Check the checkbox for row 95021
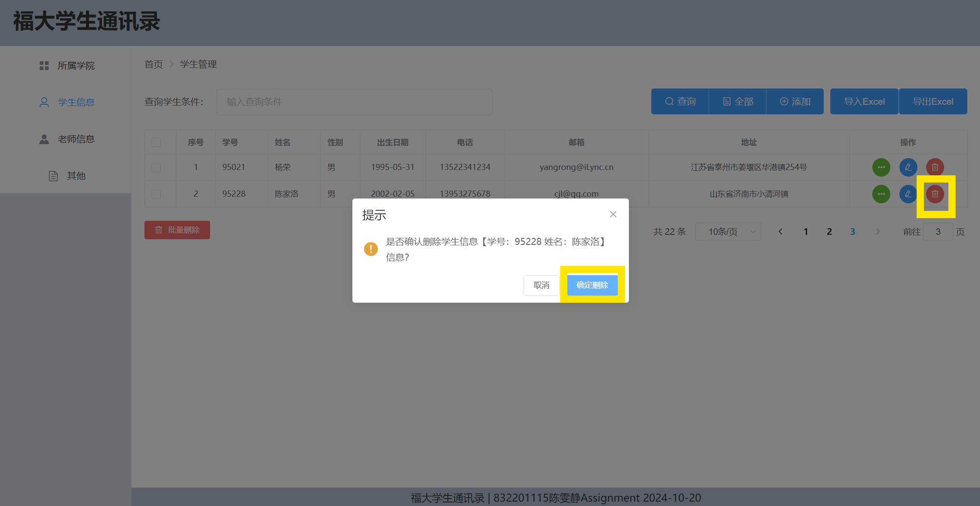980x506 pixels. click(x=156, y=167)
